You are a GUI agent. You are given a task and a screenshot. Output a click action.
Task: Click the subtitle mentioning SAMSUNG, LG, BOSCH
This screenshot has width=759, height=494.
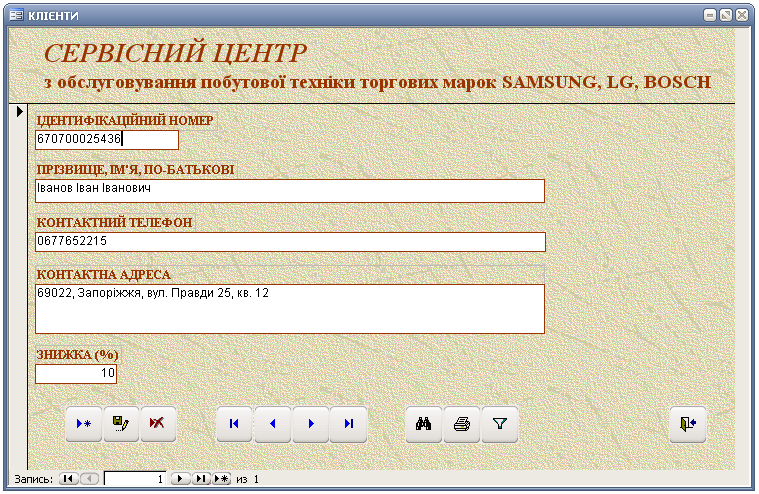tap(378, 82)
